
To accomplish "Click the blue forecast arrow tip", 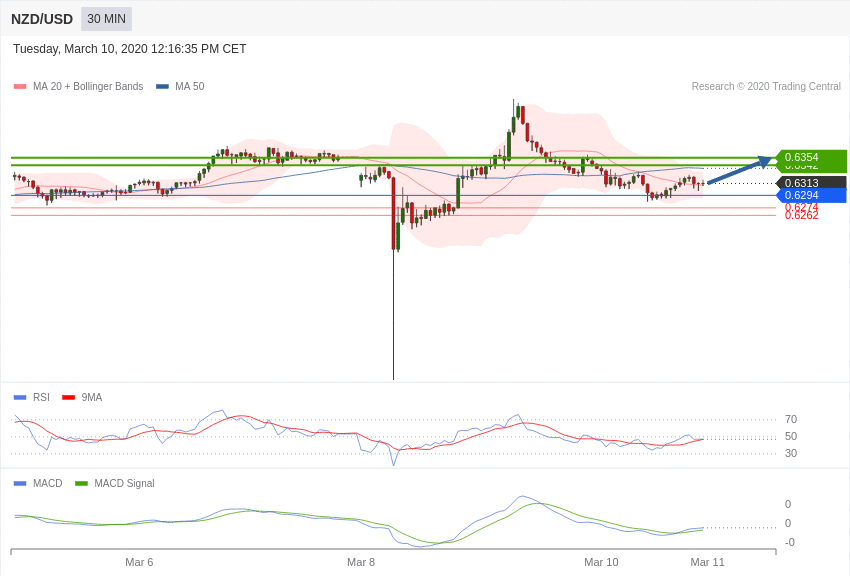I will point(769,158).
